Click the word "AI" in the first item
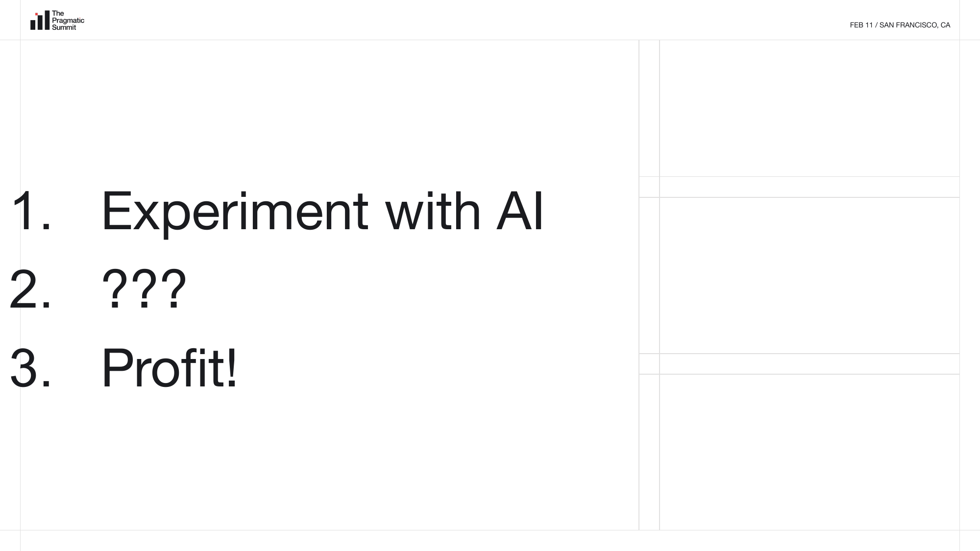The height and width of the screenshot is (551, 980). point(519,211)
